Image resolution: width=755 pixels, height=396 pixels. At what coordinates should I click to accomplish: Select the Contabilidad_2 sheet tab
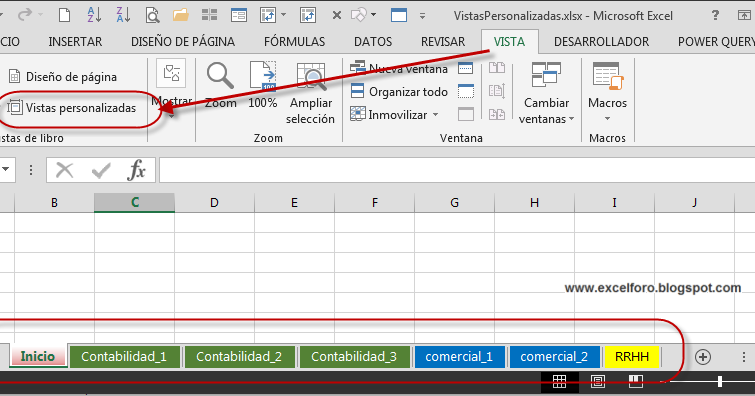pos(239,357)
